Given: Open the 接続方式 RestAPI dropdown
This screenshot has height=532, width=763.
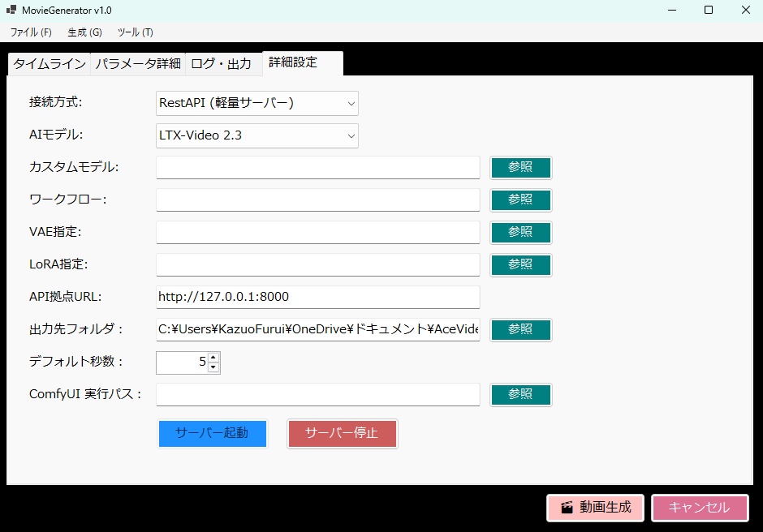Looking at the screenshot, I should click(257, 103).
